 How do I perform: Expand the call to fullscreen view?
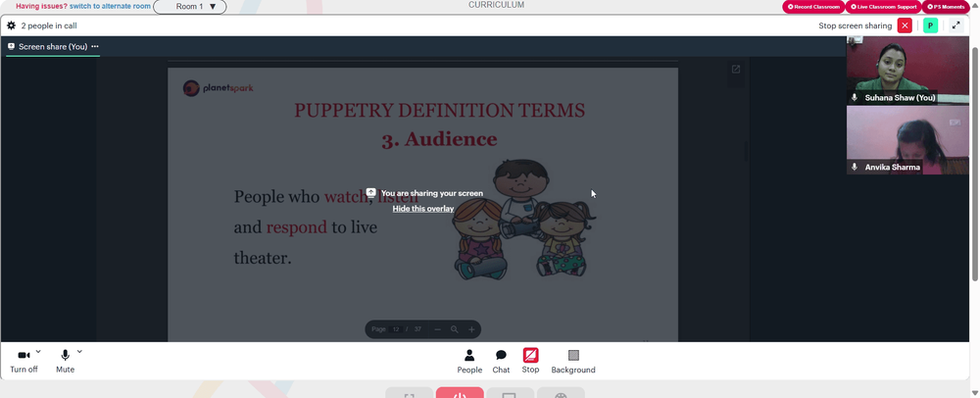(955, 25)
